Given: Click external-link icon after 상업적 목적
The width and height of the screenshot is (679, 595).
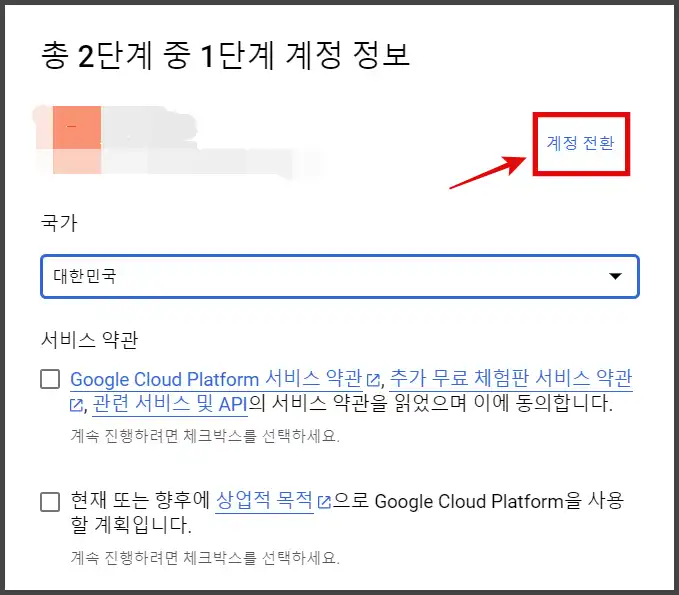Looking at the screenshot, I should [324, 502].
